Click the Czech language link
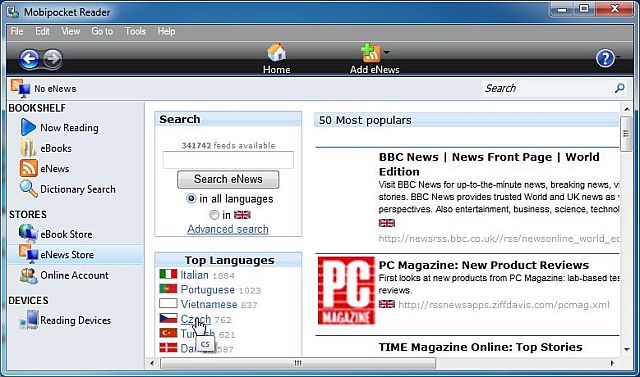This screenshot has height=377, width=640. 196,319
